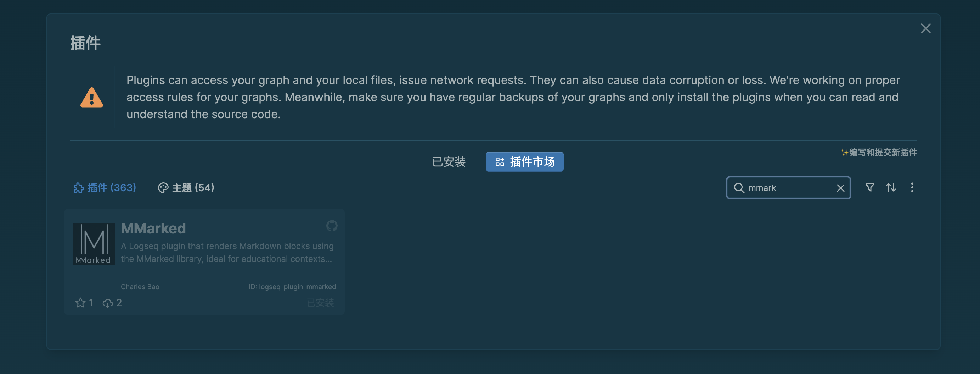
Task: Click the search magnifier icon
Action: tap(739, 188)
